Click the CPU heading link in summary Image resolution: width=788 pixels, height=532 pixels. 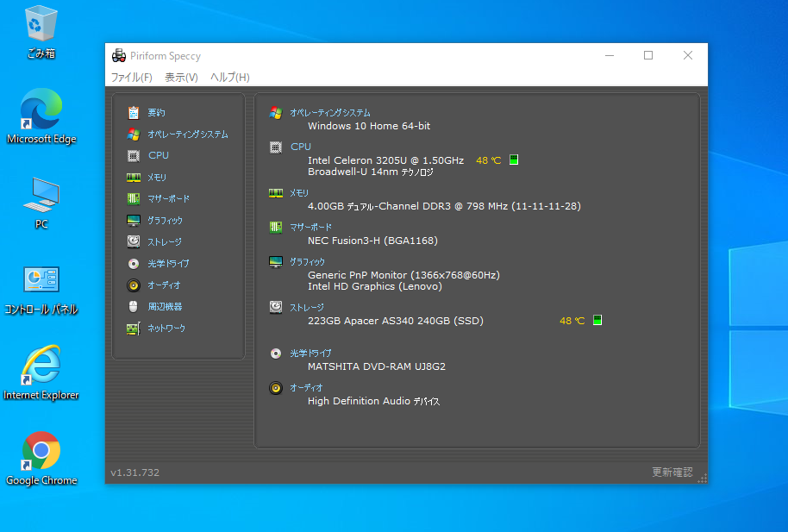point(301,147)
